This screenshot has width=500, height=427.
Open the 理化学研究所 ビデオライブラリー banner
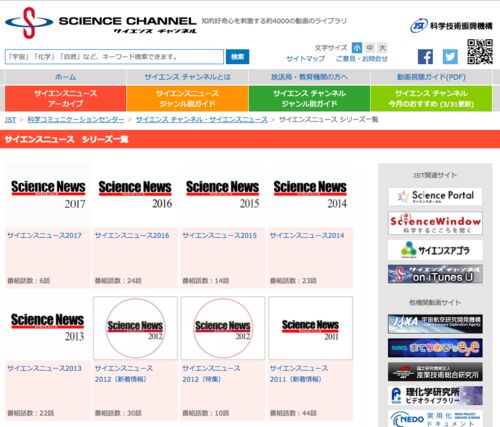[x=435, y=396]
